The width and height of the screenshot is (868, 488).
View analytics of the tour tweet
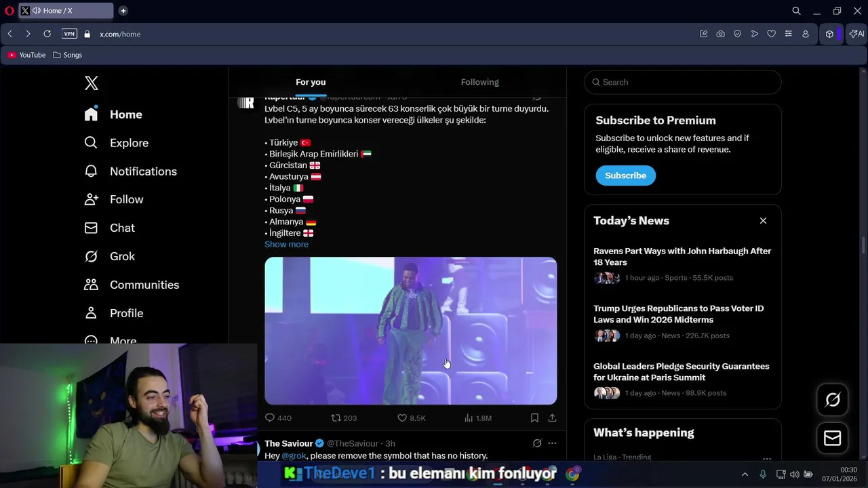point(478,418)
